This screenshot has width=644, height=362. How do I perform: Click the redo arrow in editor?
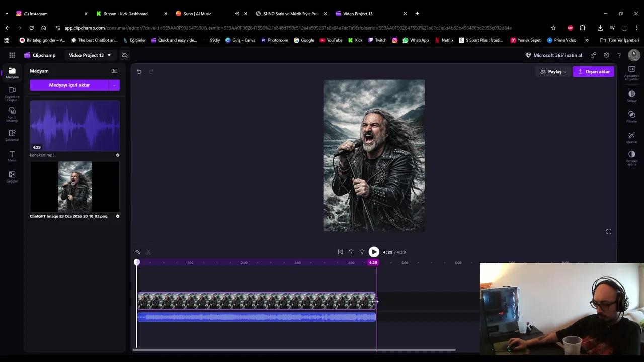151,71
